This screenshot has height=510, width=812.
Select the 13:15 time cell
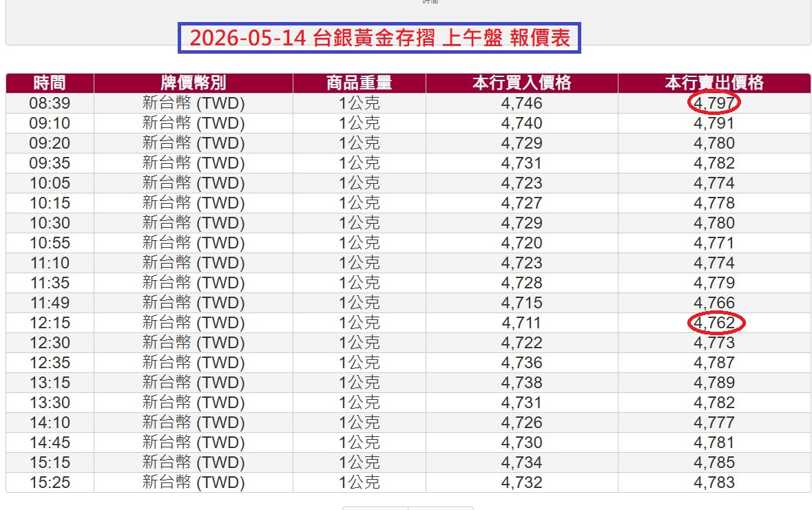50,383
